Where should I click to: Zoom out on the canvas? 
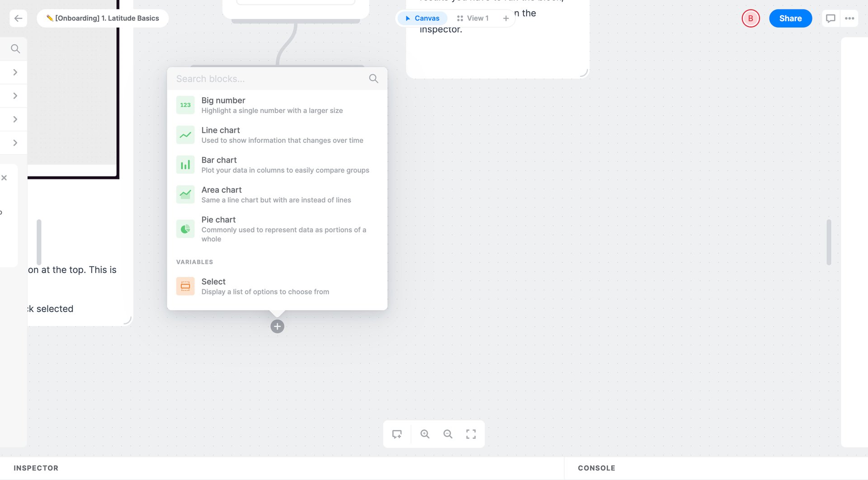(448, 434)
